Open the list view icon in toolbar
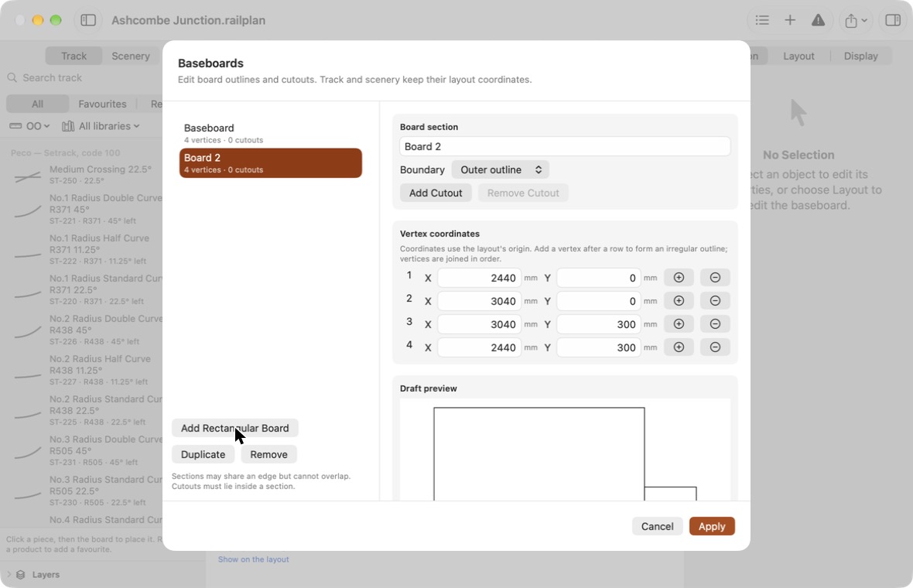 click(x=761, y=20)
